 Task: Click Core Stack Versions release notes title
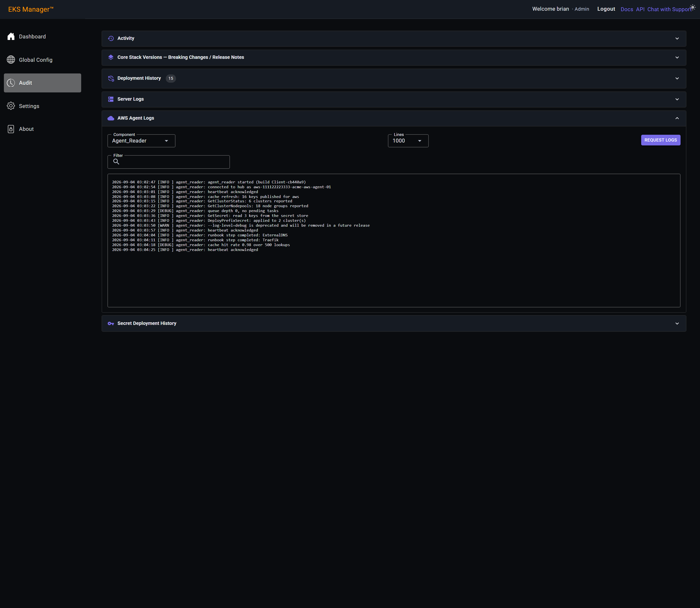(181, 57)
